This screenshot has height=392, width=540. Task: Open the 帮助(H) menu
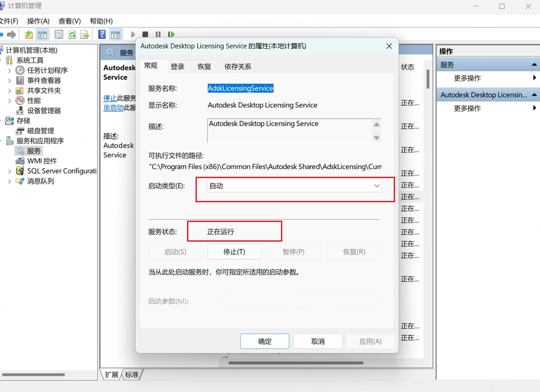pyautogui.click(x=101, y=21)
